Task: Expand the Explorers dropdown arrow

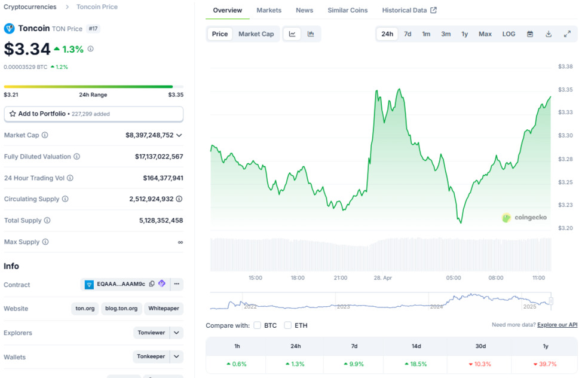Action: (177, 333)
